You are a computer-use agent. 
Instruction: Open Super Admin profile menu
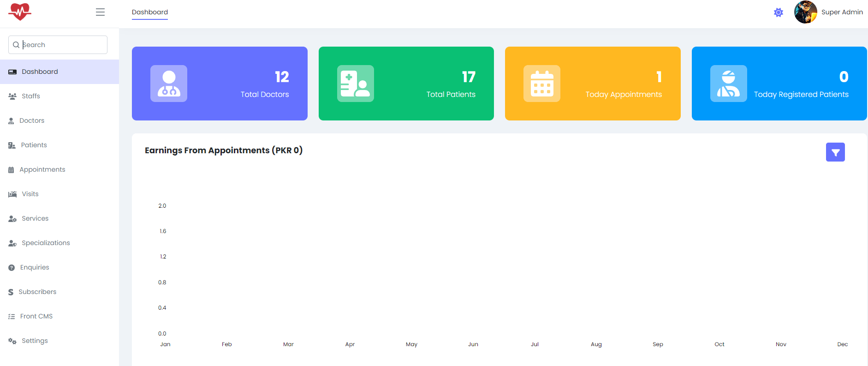(842, 12)
